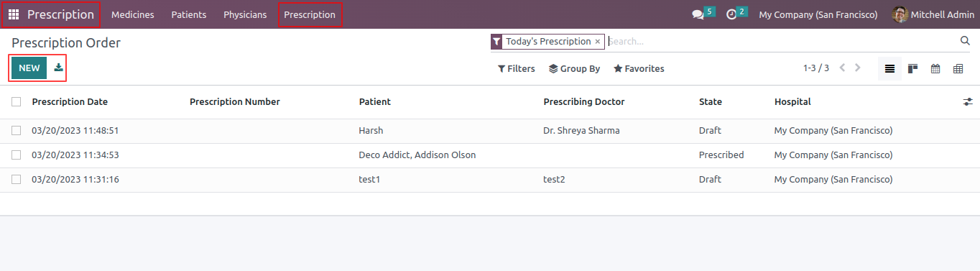Open optional columns settings icon
980x271 pixels.
point(968,102)
